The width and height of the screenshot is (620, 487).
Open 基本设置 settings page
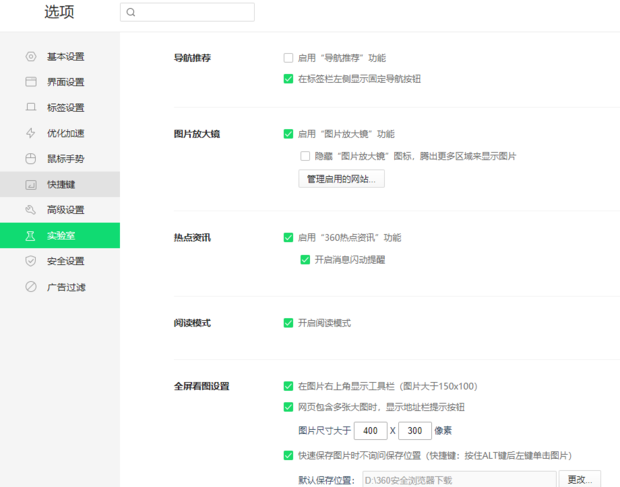tap(60, 57)
